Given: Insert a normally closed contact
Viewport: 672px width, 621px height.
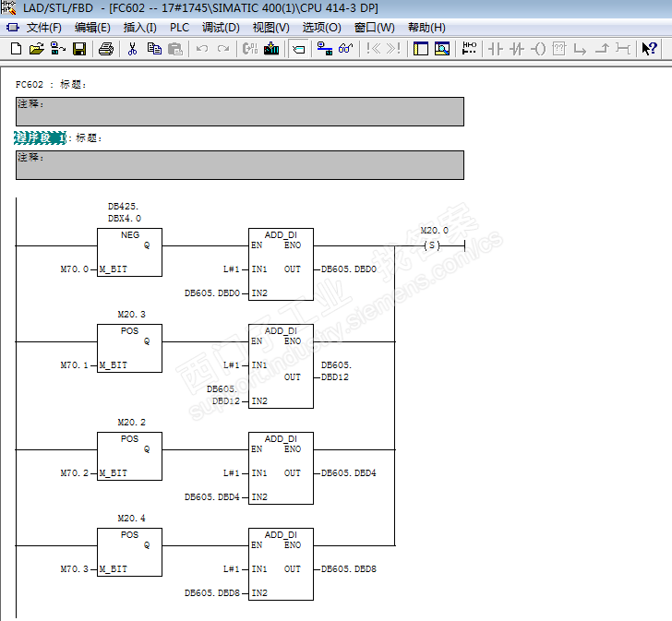Looking at the screenshot, I should coord(517,49).
